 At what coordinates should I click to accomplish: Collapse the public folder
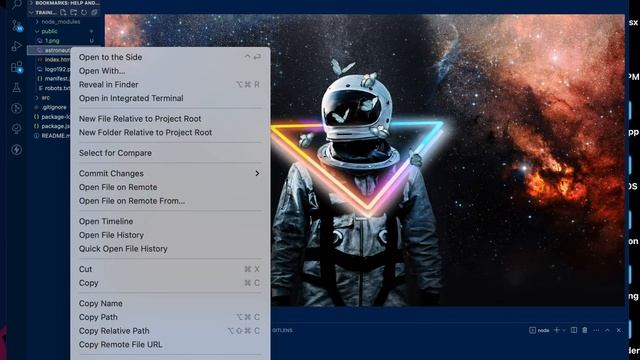[49, 31]
